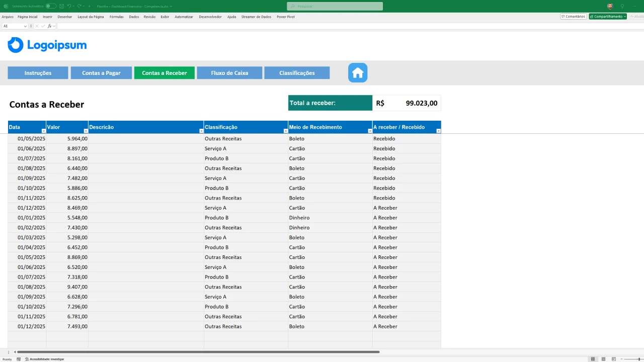The width and height of the screenshot is (644, 362).
Task: Switch to Page Layout view icon
Action: pos(603,359)
